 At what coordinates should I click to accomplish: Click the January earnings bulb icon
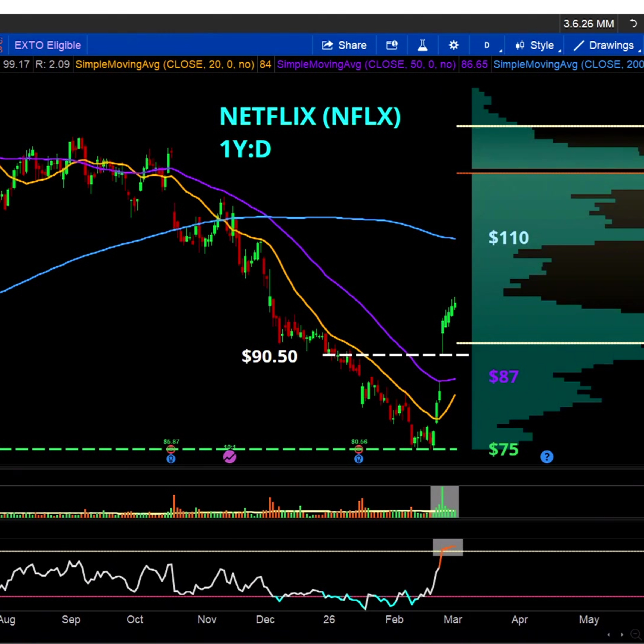[x=359, y=459]
